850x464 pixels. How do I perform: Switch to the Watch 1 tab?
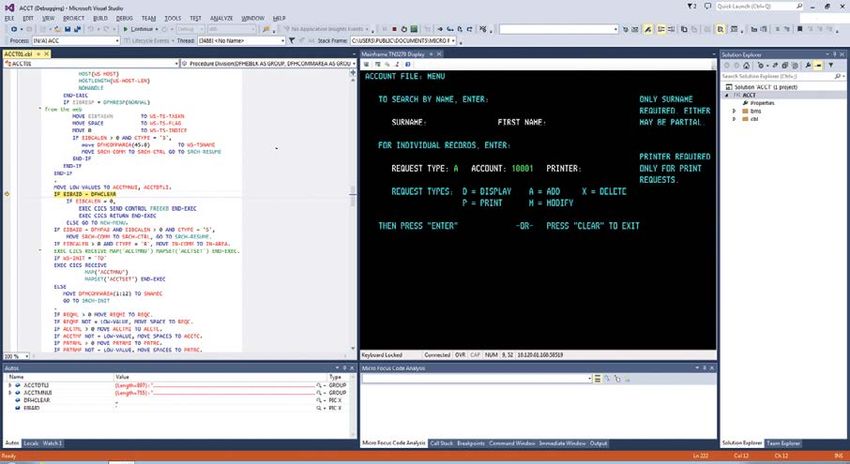coord(52,443)
